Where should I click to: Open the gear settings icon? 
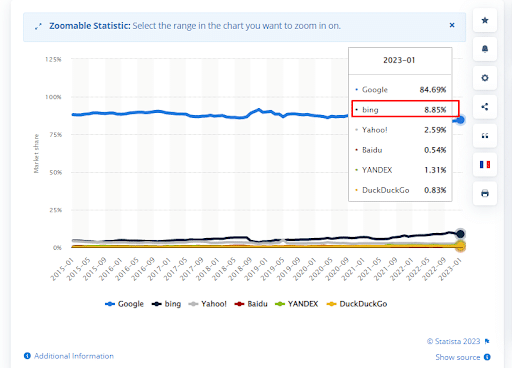[485, 78]
